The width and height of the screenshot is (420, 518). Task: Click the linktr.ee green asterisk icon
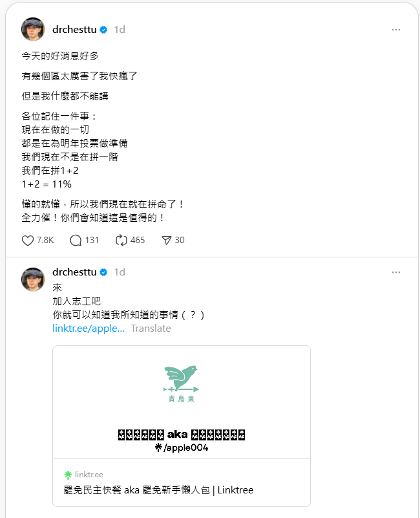(68, 475)
